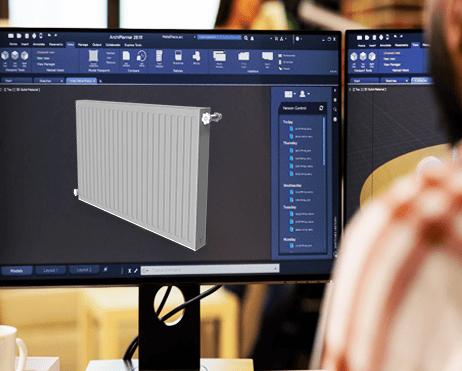Open the user account dropdown in side panel
The height and width of the screenshot is (371, 462).
click(x=304, y=94)
